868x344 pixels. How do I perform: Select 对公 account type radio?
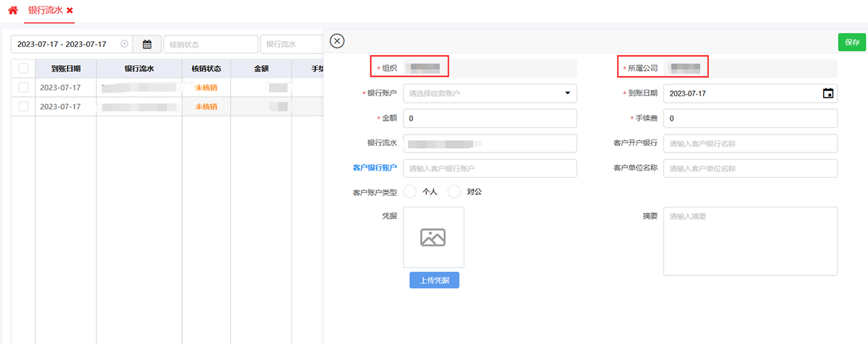click(454, 192)
